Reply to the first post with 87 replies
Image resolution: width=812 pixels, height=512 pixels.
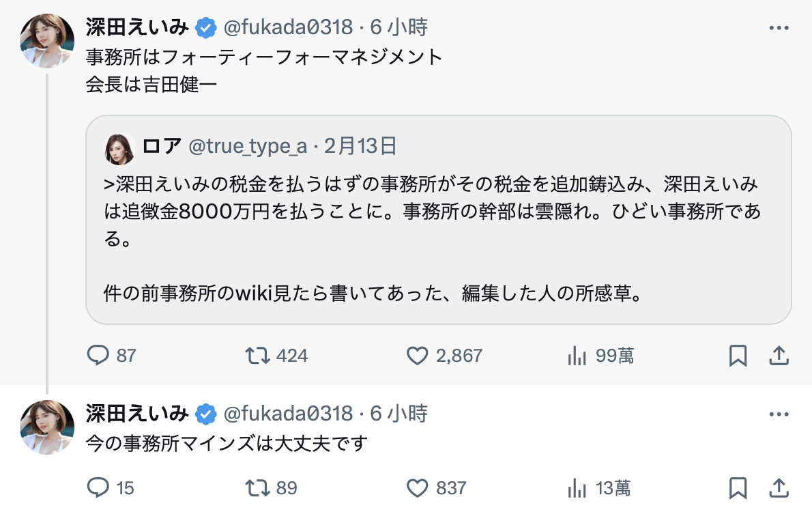tap(100, 356)
